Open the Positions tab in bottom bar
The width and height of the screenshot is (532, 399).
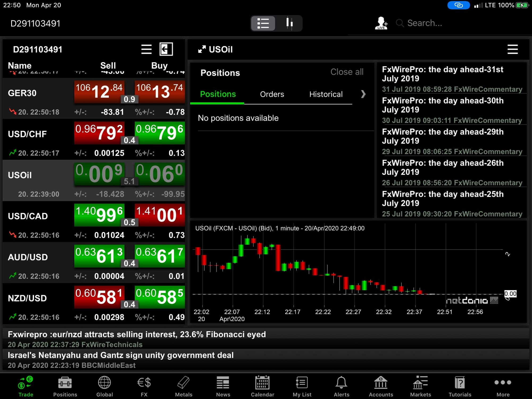point(65,386)
